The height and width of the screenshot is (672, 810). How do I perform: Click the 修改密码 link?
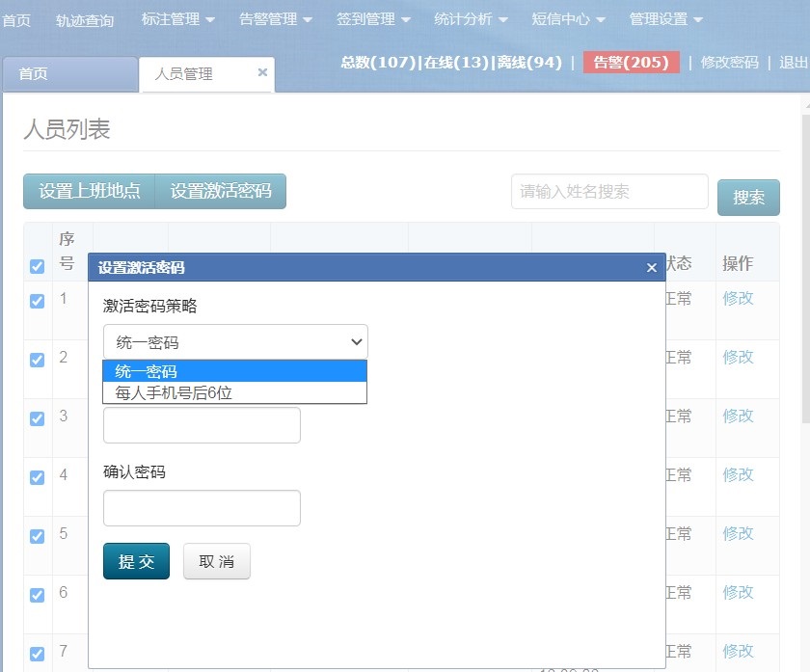729,63
